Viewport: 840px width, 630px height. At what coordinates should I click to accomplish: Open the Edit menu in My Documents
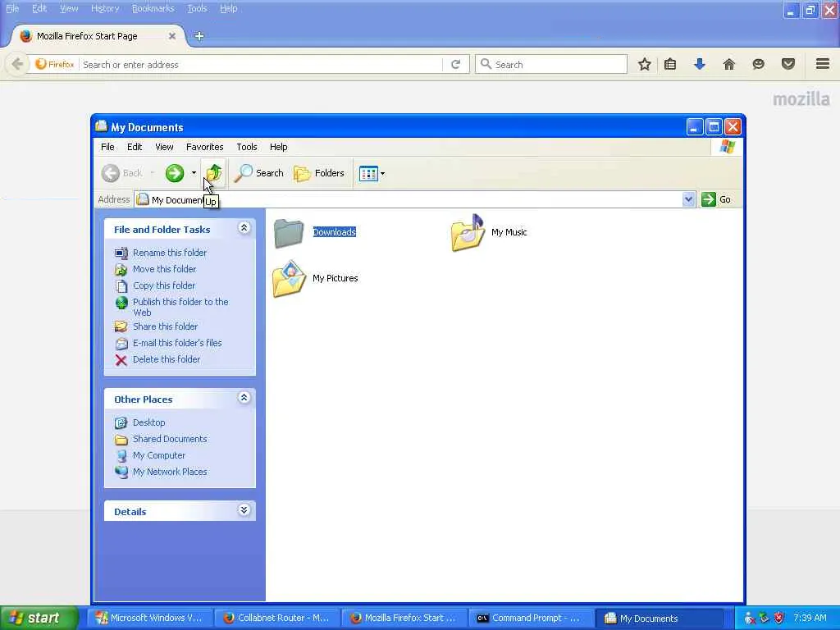135,147
